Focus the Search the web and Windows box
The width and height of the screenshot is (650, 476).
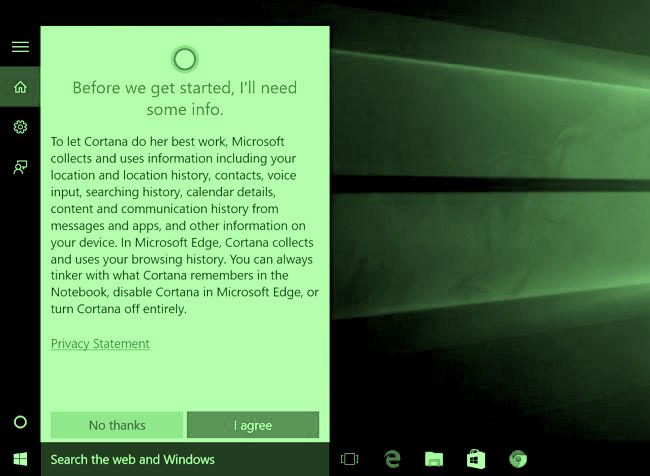click(x=185, y=459)
